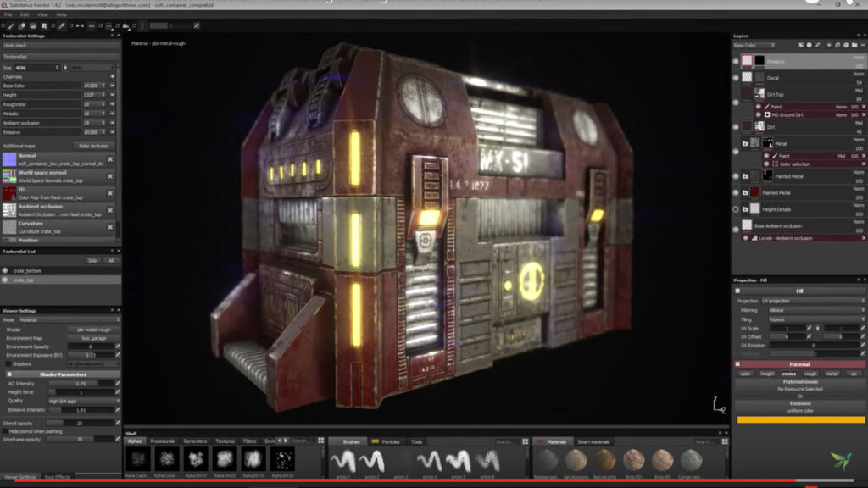
Task: Select the first Alpha thumbnail in shelf
Action: pyautogui.click(x=138, y=459)
